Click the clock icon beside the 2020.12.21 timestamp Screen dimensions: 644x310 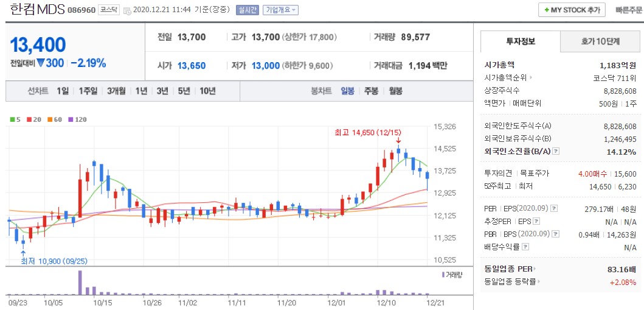(x=127, y=10)
